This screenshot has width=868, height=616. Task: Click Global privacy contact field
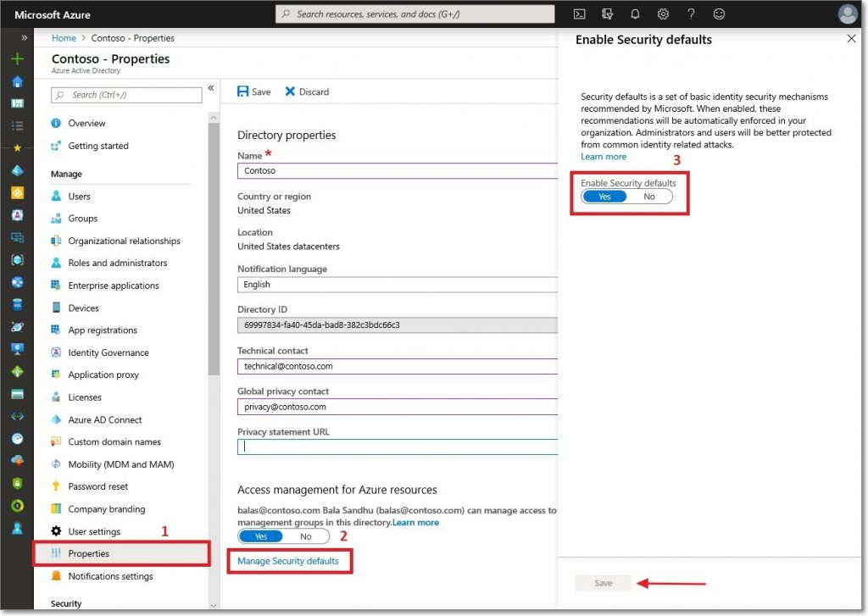pyautogui.click(x=398, y=407)
